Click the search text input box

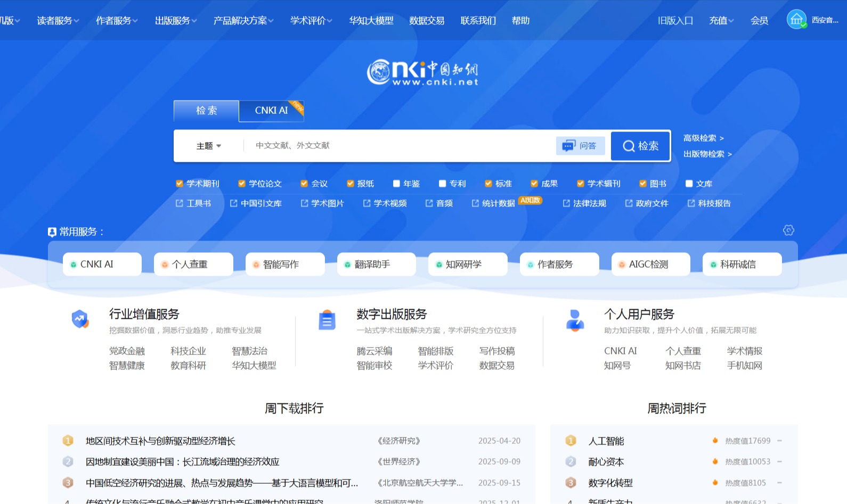(x=400, y=146)
